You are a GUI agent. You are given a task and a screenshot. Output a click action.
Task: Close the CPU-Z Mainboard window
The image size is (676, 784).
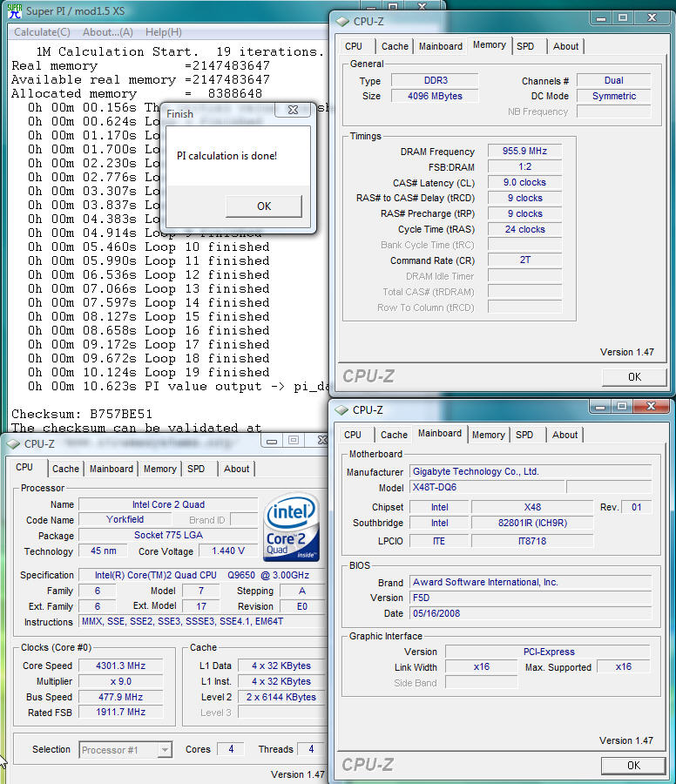coord(651,406)
